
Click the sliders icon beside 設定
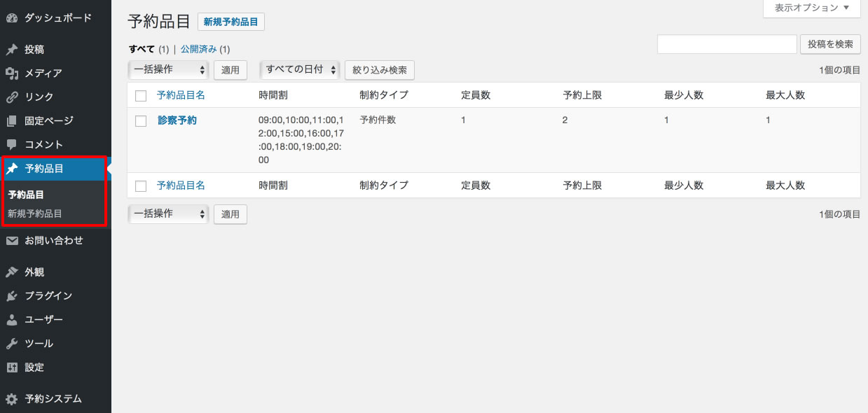pyautogui.click(x=12, y=367)
